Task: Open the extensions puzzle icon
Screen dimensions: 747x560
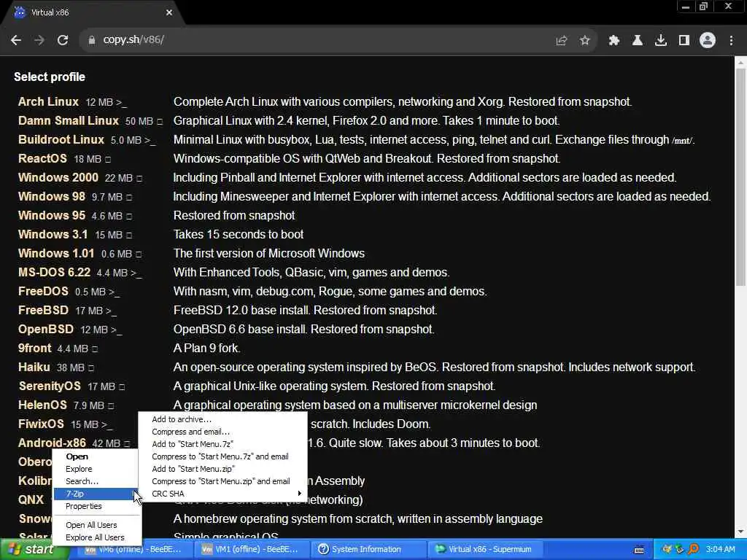Action: coord(614,41)
